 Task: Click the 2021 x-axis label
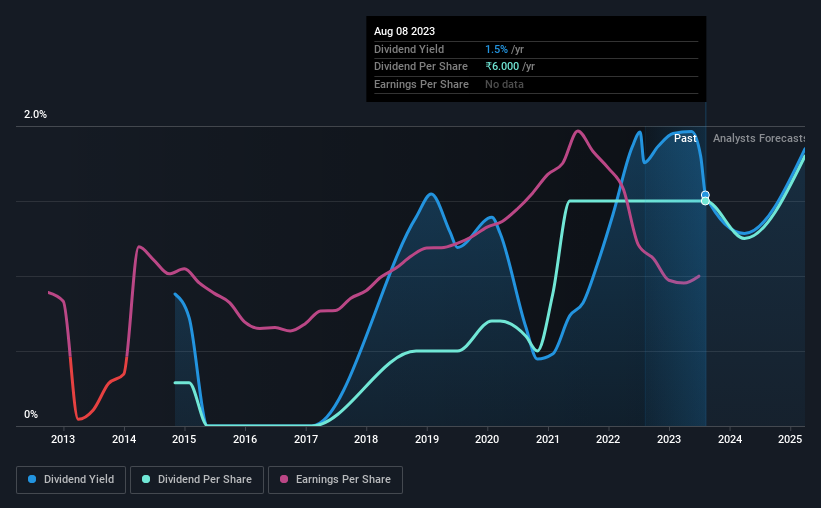(x=548, y=439)
